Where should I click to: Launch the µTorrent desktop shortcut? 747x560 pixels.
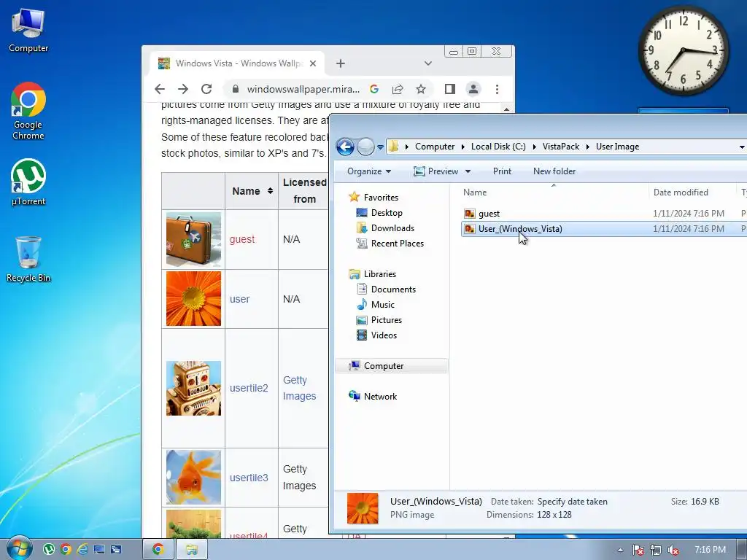(x=28, y=183)
